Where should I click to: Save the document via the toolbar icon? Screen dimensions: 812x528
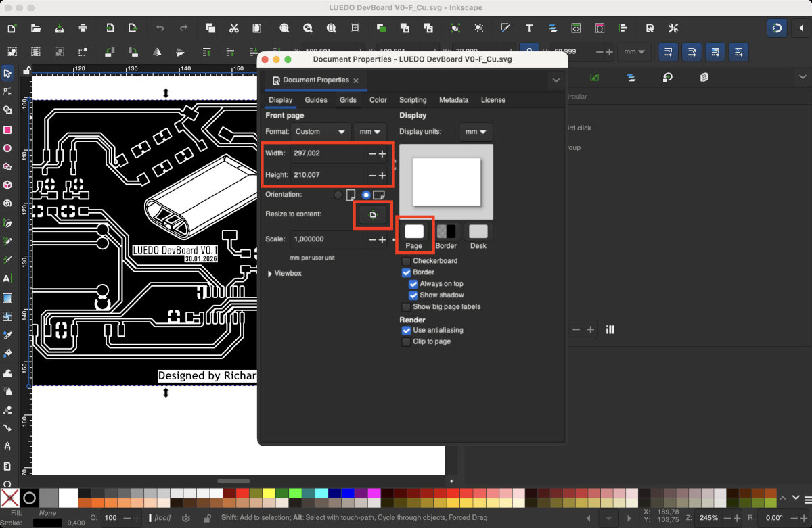[x=60, y=28]
